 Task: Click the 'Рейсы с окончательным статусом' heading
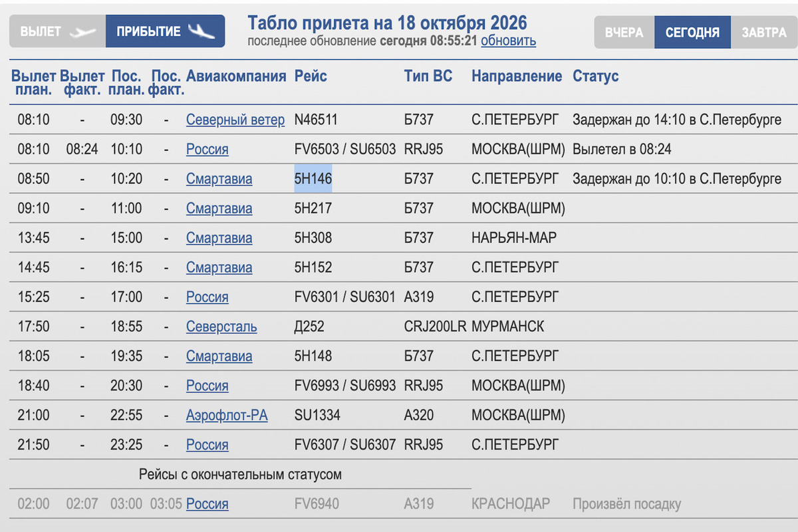[240, 475]
